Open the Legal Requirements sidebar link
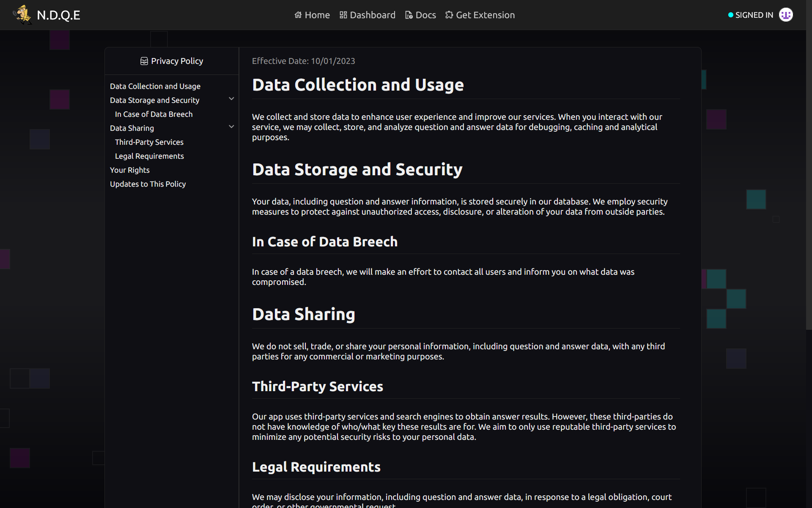This screenshot has width=812, height=508. pos(149,156)
